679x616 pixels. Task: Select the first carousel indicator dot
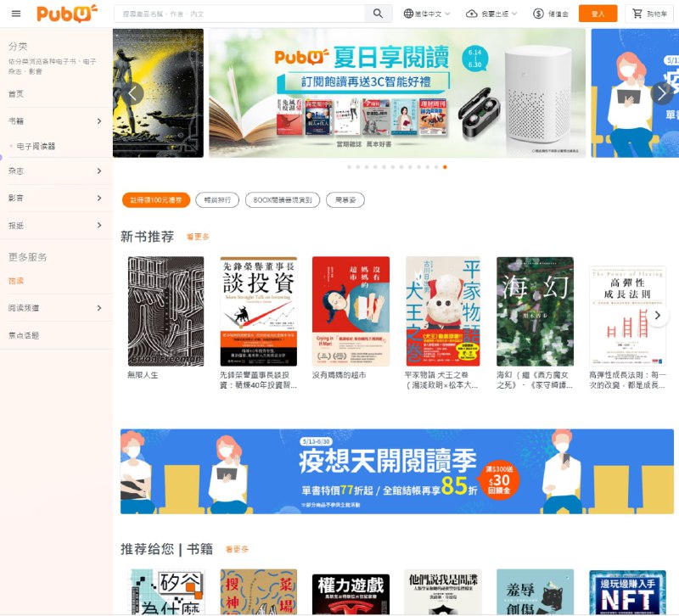point(349,166)
